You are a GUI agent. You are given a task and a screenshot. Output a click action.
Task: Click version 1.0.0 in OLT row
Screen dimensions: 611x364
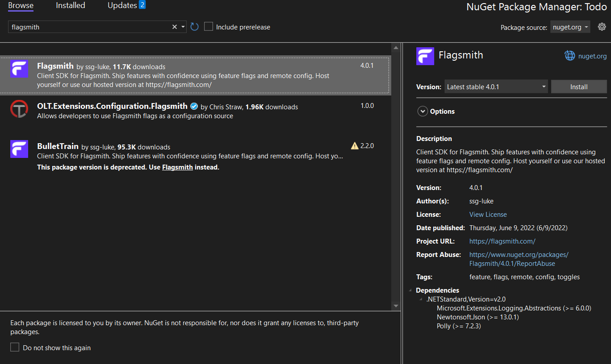367,106
